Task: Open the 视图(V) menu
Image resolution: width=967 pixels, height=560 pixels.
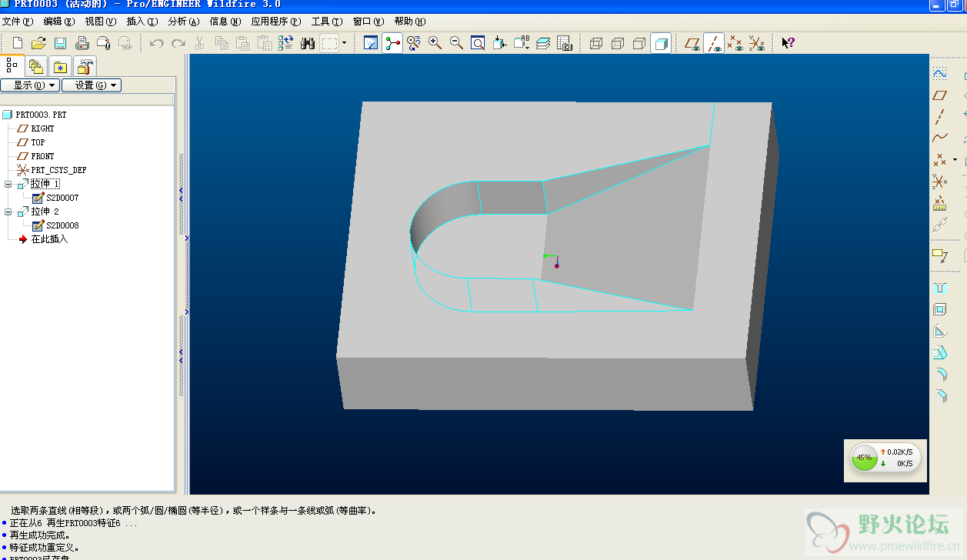Action: 101,22
